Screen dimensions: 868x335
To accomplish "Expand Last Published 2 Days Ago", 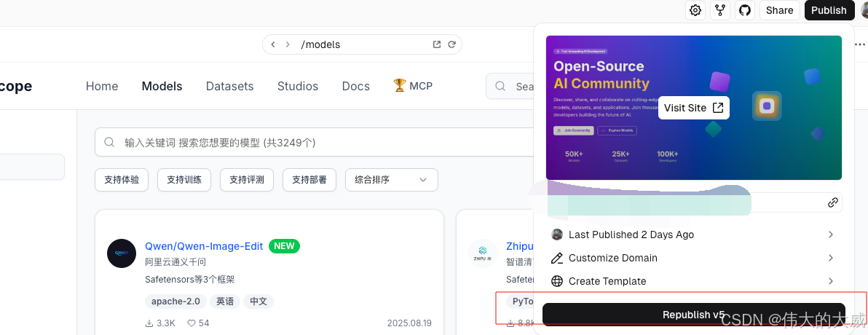I will coord(693,234).
